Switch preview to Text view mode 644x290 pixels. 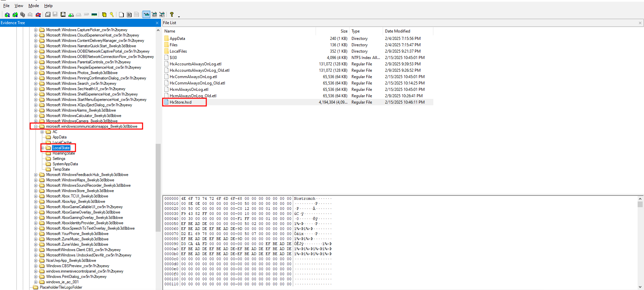154,15
